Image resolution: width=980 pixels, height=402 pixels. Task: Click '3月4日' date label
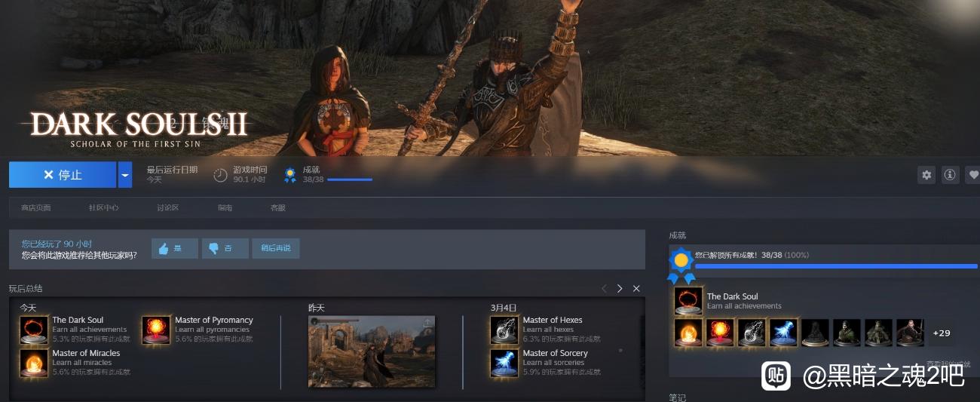tap(504, 308)
